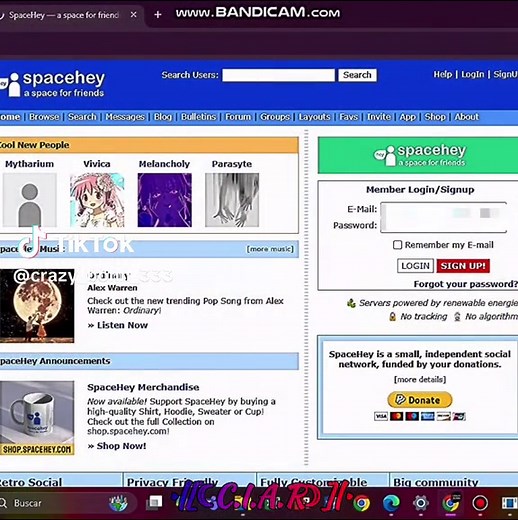The height and width of the screenshot is (520, 518).
Task: Open the Forum navigation item
Action: point(238,117)
